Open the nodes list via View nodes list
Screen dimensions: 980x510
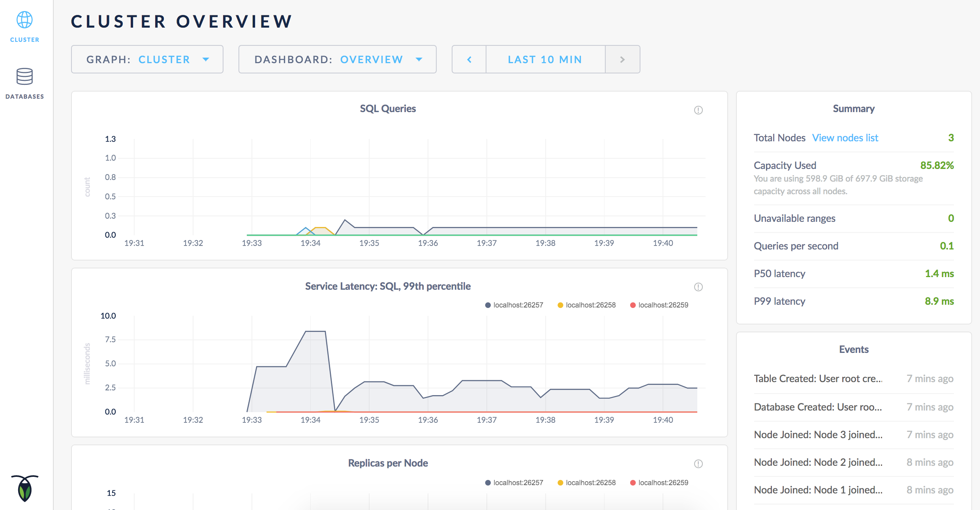point(845,137)
